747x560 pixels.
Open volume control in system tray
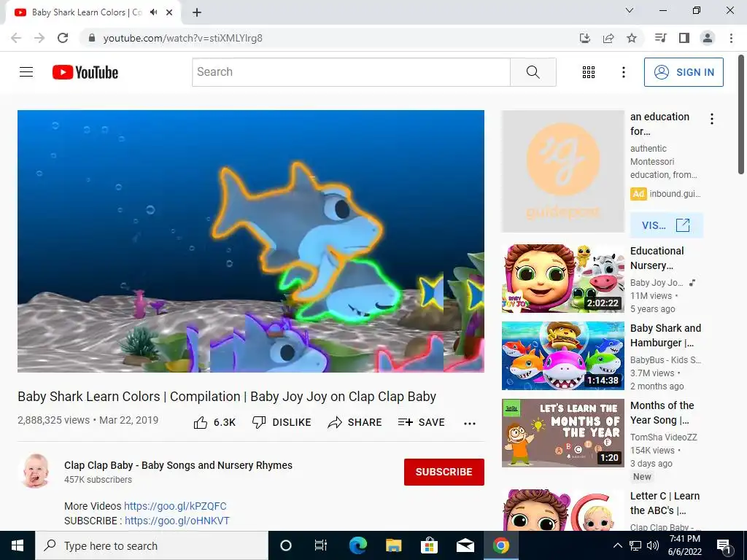653,545
